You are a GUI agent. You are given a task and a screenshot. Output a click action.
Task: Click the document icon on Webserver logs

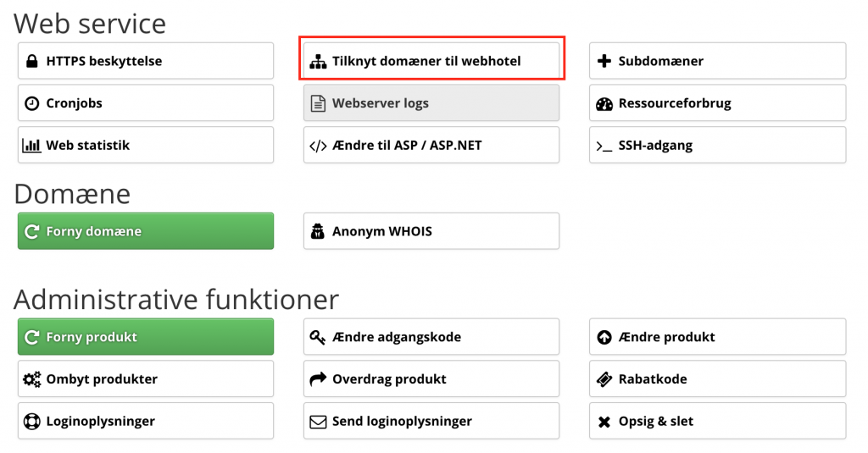[318, 103]
